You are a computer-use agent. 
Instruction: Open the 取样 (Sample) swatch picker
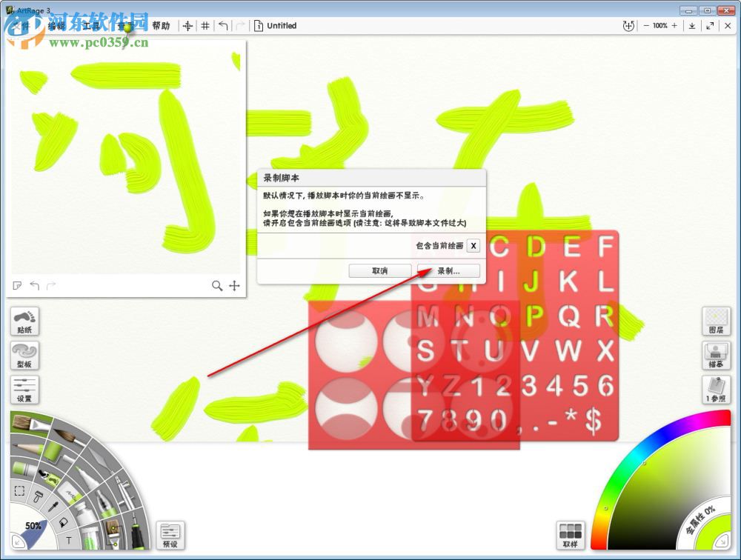click(571, 535)
